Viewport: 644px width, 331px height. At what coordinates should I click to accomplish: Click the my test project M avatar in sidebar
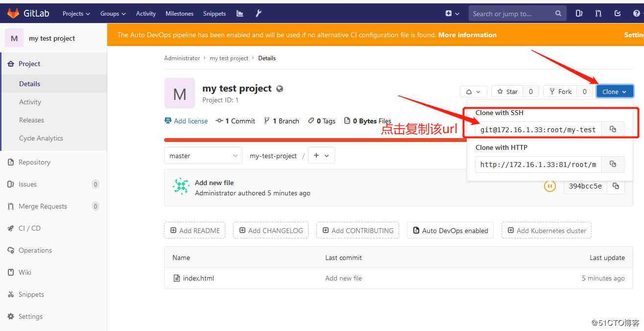tap(14, 38)
